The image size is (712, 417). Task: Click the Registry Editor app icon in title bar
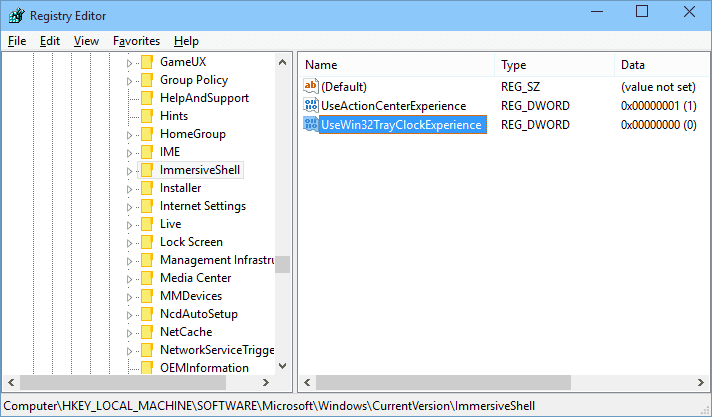(16, 15)
